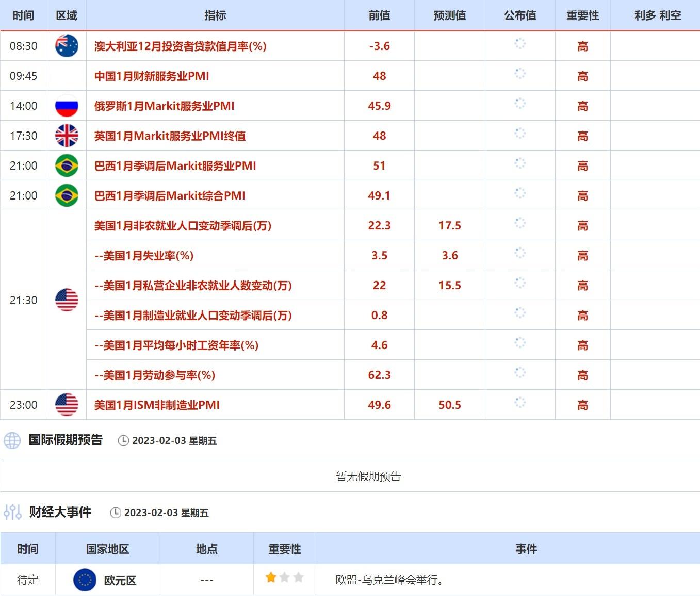This screenshot has width=700, height=596.
Task: Click the 重要性 header in indicators table
Action: click(582, 15)
